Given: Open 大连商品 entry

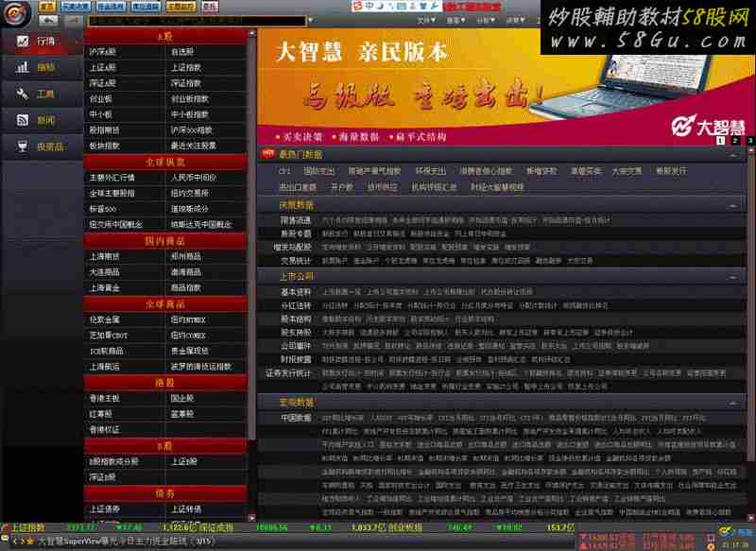Looking at the screenshot, I should coord(104,272).
